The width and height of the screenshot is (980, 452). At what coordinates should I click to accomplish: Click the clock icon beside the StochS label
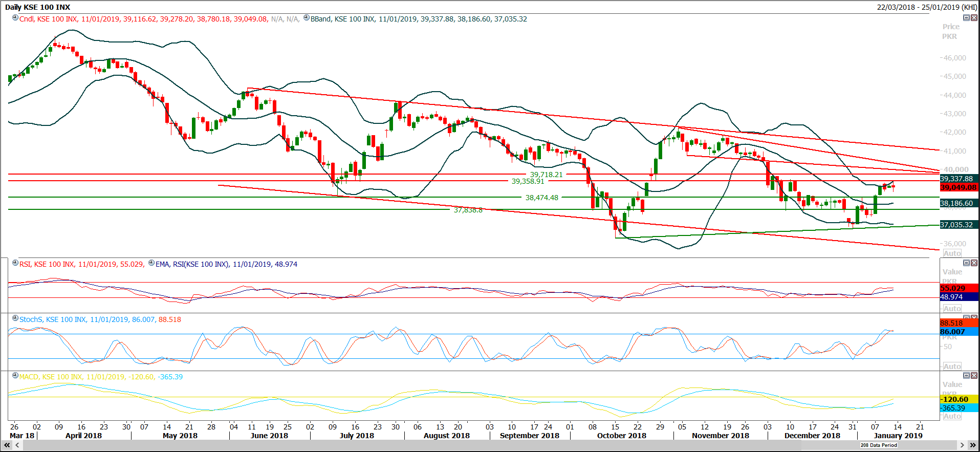15,318
